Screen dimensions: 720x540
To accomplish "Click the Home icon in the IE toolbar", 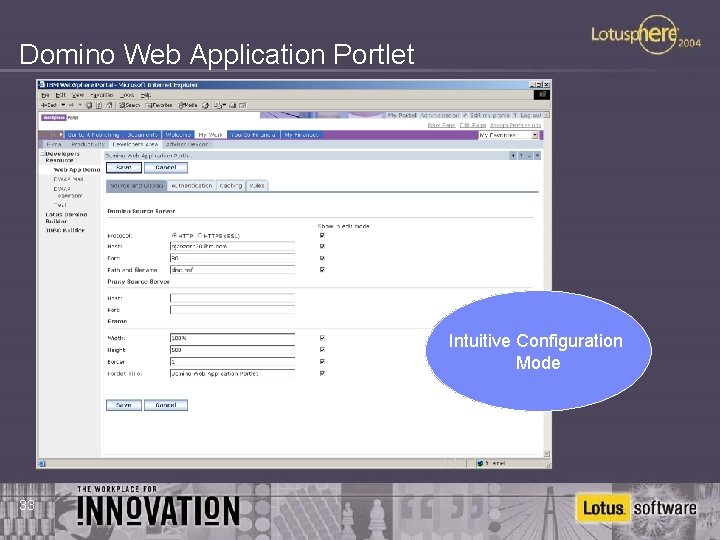I will point(109,105).
